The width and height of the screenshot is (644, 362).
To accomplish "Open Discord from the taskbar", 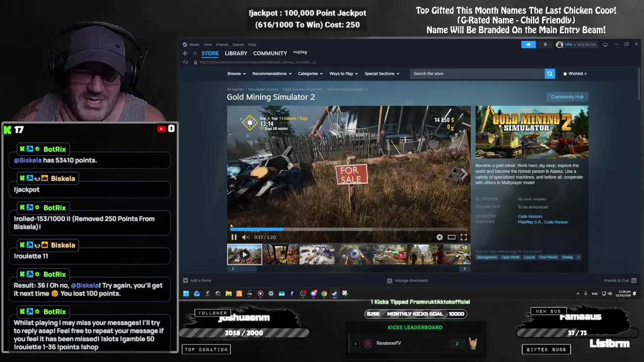I will (x=313, y=294).
